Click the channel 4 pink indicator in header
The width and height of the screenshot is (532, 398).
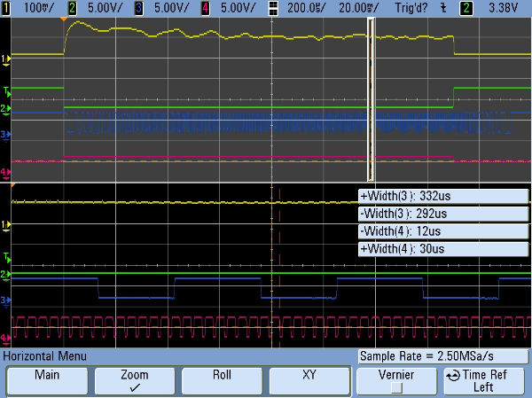pos(206,8)
